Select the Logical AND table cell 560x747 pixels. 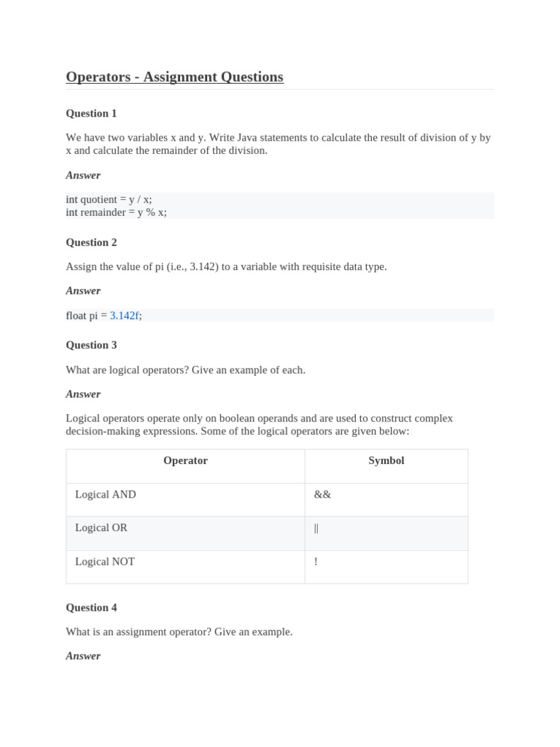185,500
